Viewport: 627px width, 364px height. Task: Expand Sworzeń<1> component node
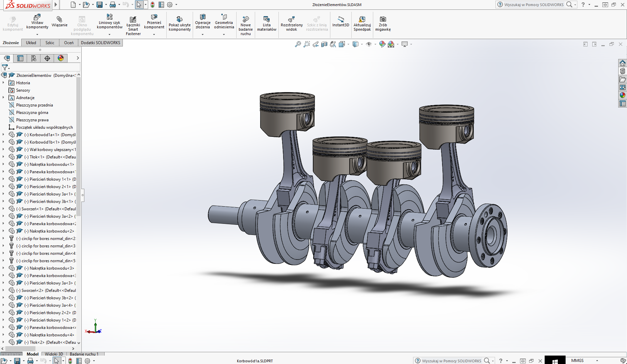[x=3, y=209]
